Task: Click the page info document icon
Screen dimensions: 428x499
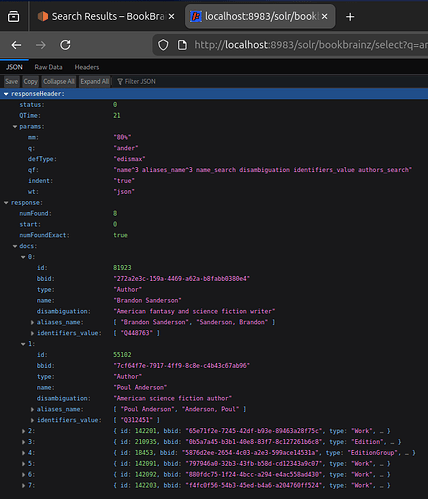Action: 182,45
